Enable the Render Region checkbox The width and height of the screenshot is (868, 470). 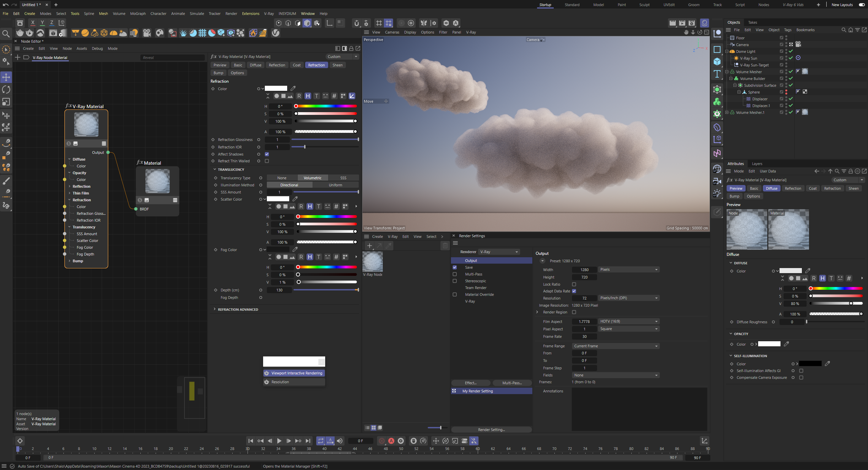574,312
